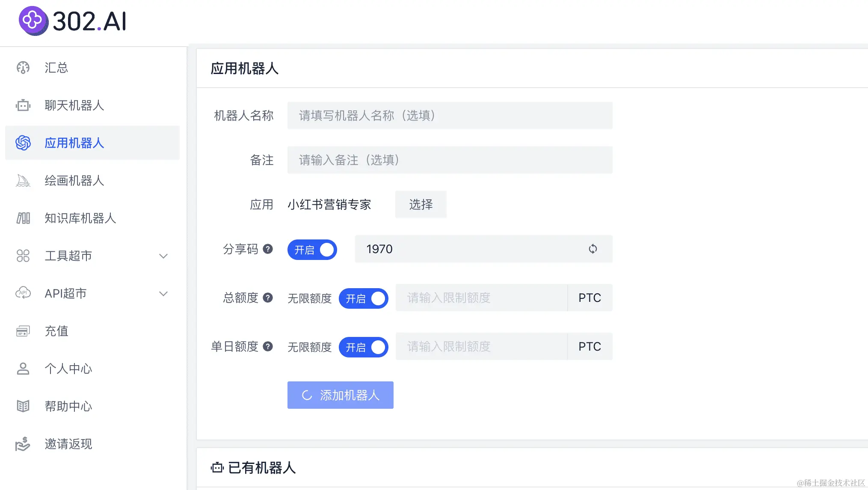Screen dimensions: 868x490
Task: Click the 选择 application button
Action: pos(421,204)
